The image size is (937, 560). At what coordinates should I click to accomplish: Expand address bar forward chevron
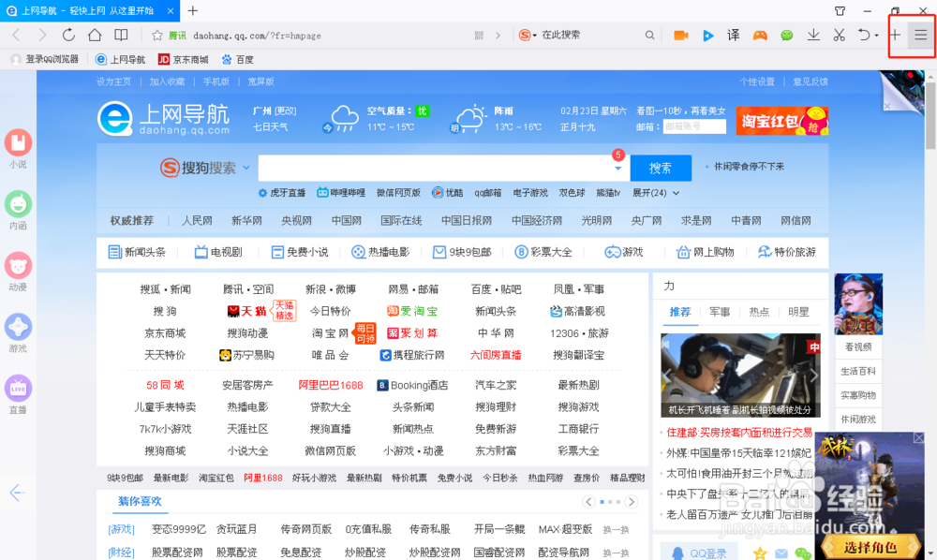[x=498, y=36]
